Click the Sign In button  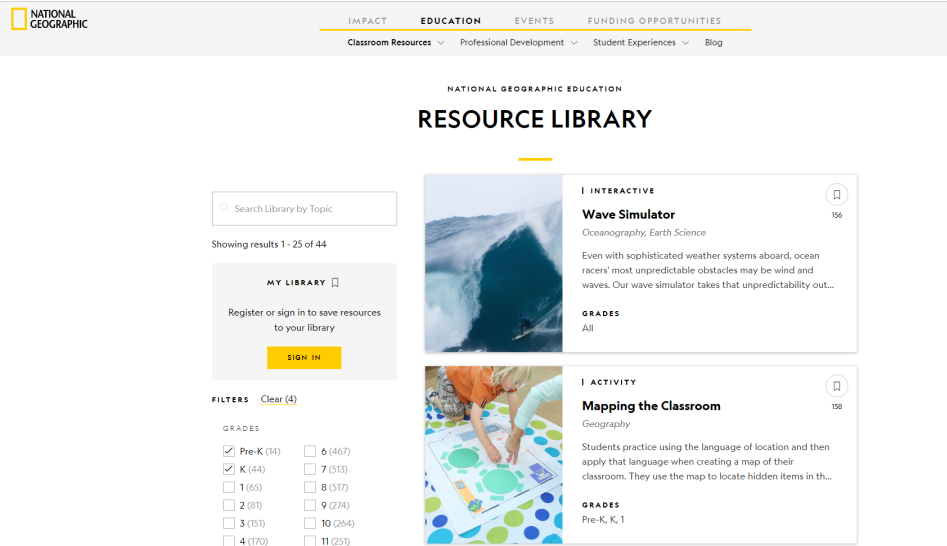click(304, 358)
